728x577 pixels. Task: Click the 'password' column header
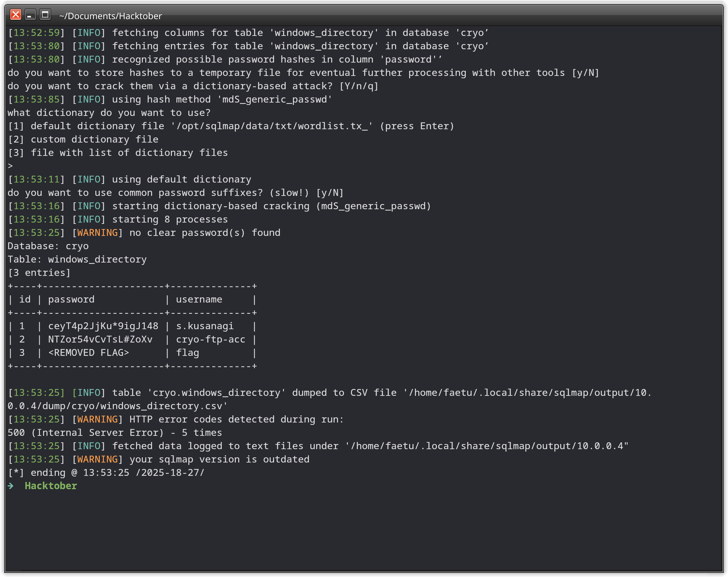pos(71,299)
